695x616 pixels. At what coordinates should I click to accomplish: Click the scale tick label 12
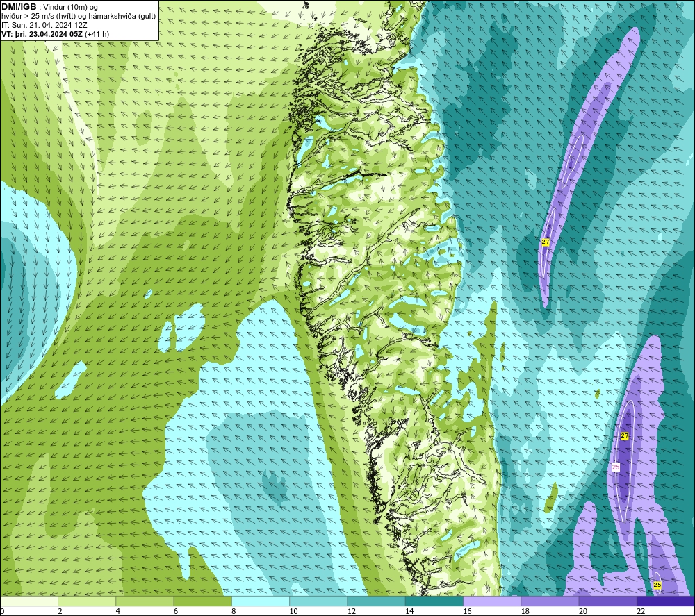352,612
